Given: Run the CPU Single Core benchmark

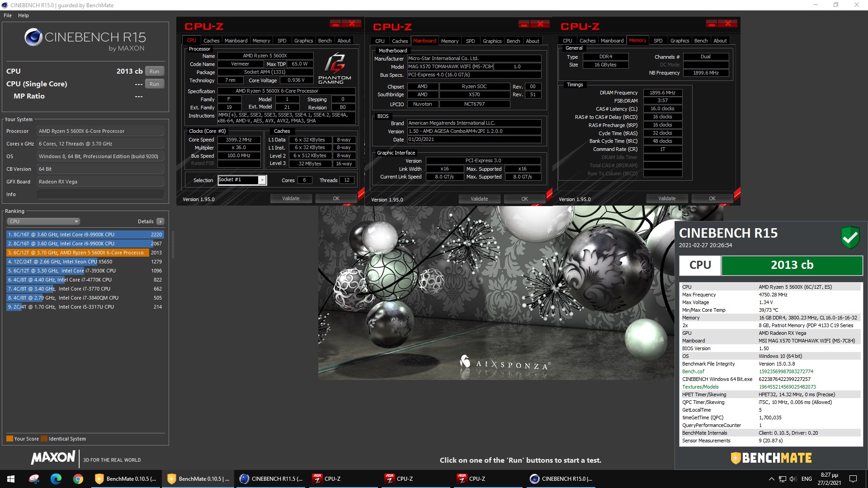Looking at the screenshot, I should click(155, 84).
